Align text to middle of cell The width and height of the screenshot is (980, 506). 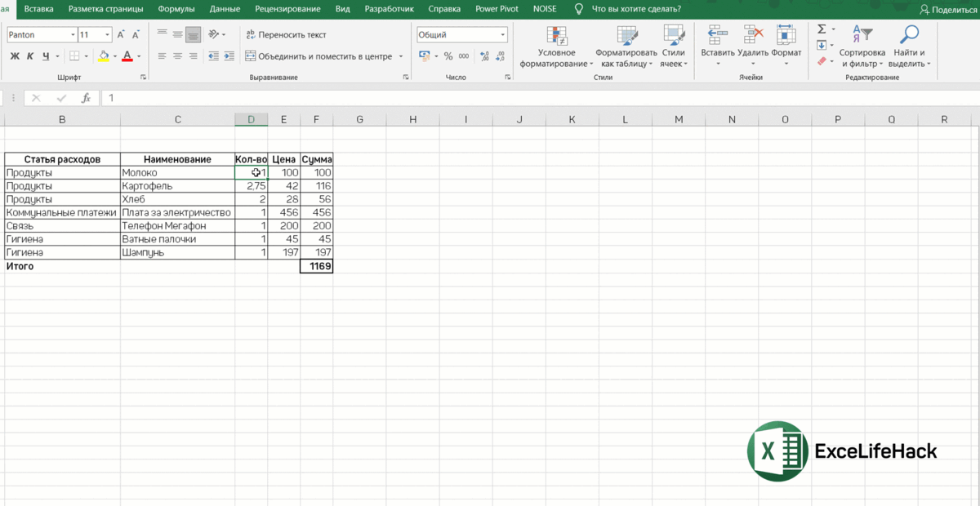(177, 34)
